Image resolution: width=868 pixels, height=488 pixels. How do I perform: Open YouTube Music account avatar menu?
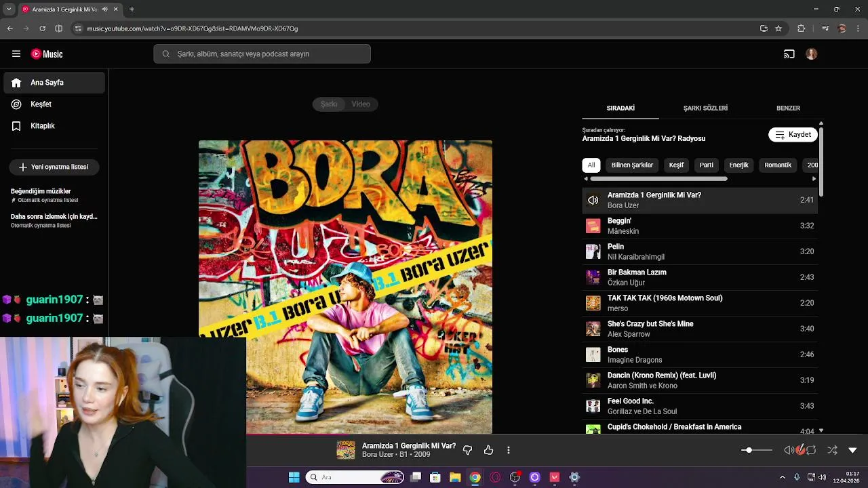[x=811, y=54]
